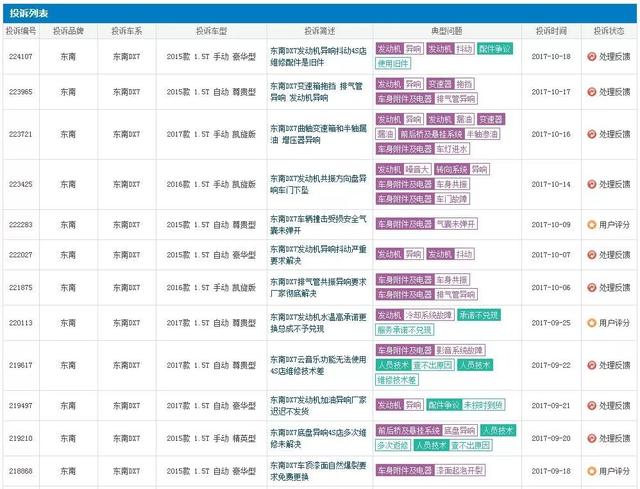Click model 2015款 1.5T 手动 精英型

pos(211,438)
